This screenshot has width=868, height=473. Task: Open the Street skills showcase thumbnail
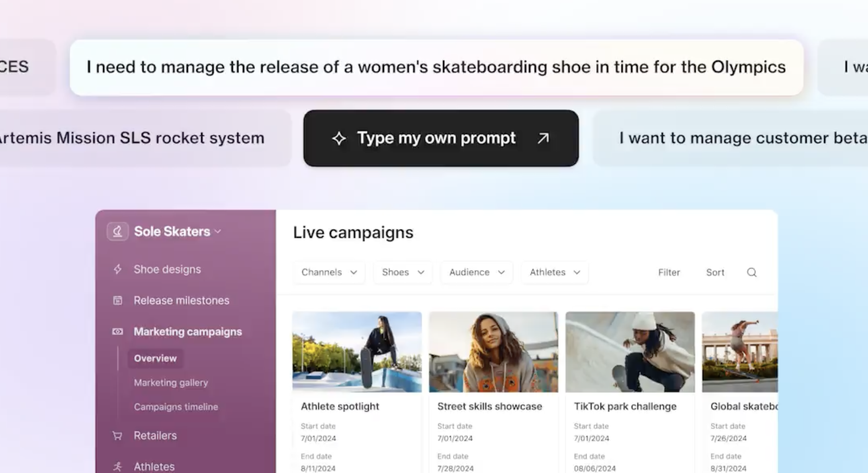493,352
